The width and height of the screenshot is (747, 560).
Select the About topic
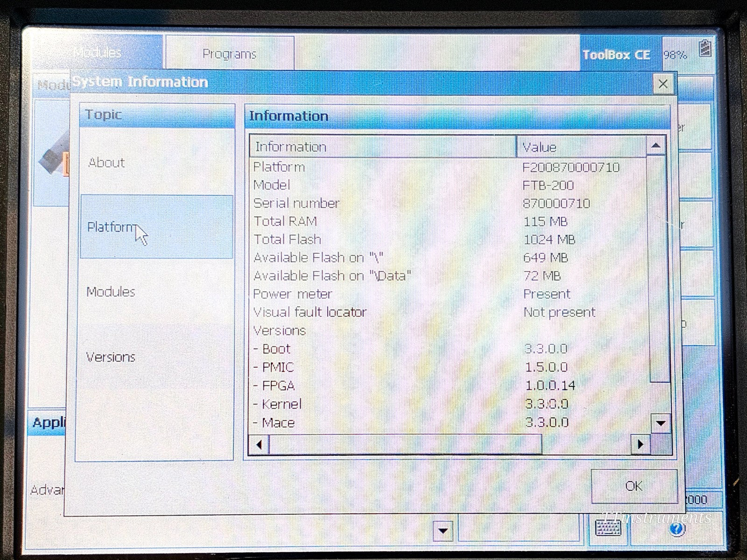pos(156,162)
